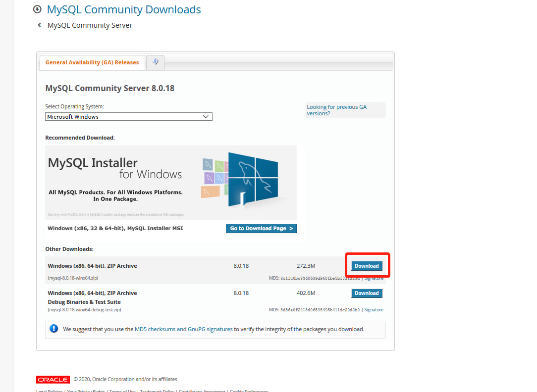537x392 pixels.
Task: Select General Availability (GA) Releases tab
Action: click(x=92, y=62)
